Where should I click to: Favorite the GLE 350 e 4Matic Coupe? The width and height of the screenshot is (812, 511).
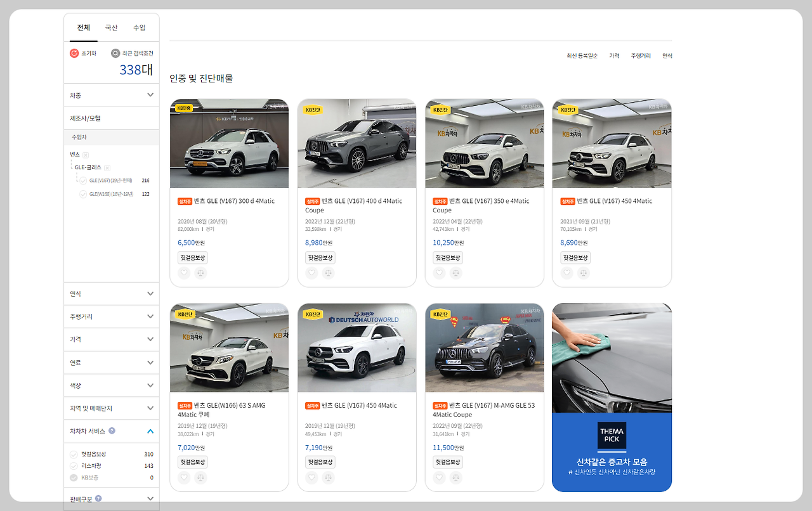tap(440, 273)
